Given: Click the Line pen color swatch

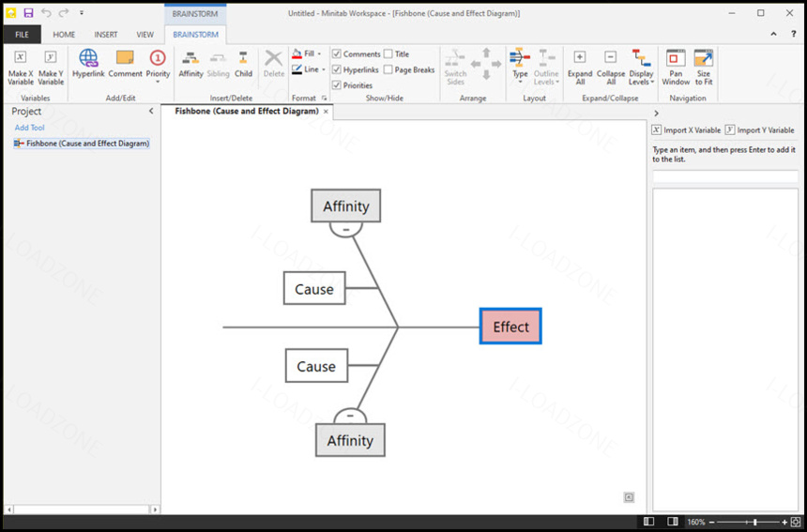Looking at the screenshot, I should point(297,69).
